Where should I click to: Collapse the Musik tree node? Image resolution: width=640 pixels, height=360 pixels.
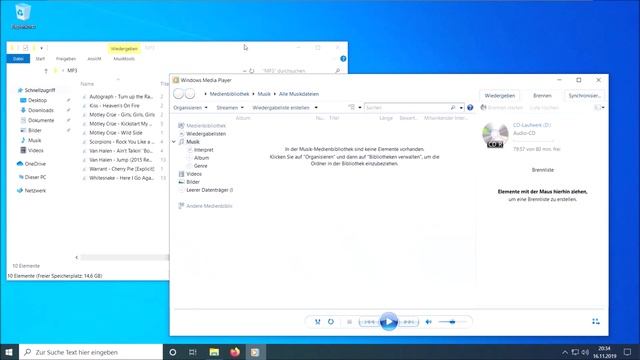174,142
